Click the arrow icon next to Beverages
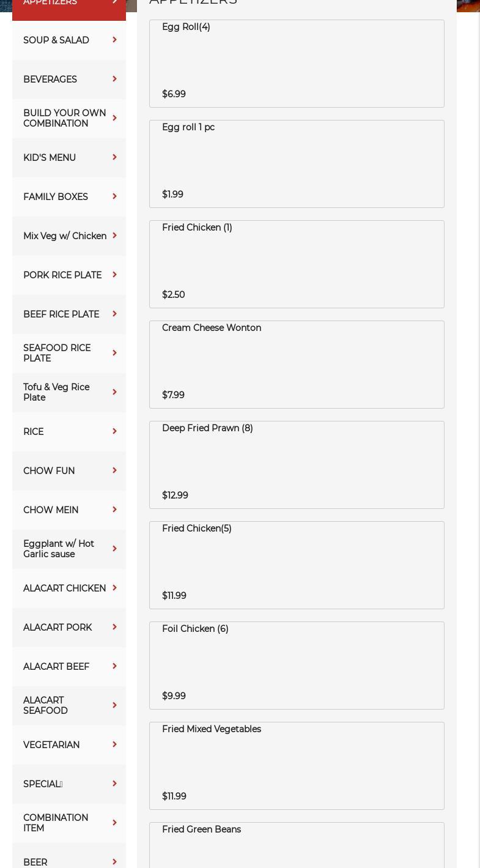Image resolution: width=480 pixels, height=868 pixels. [x=114, y=80]
